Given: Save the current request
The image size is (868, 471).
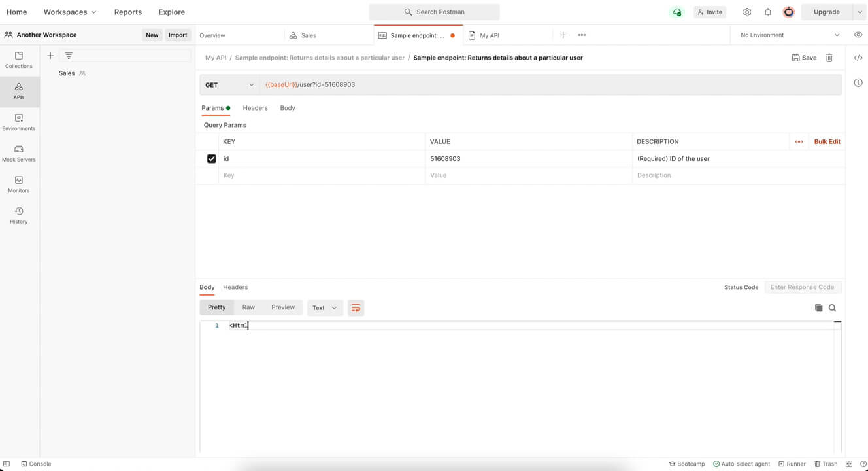Looking at the screenshot, I should click(803, 58).
